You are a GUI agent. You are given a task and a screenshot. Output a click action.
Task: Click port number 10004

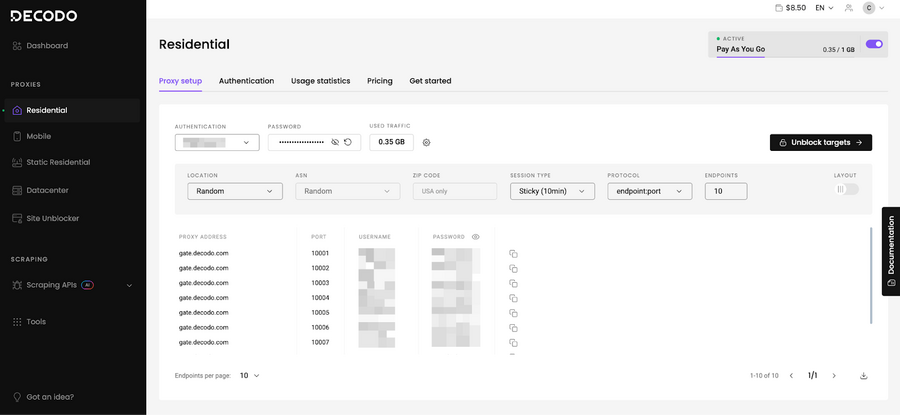pos(320,298)
